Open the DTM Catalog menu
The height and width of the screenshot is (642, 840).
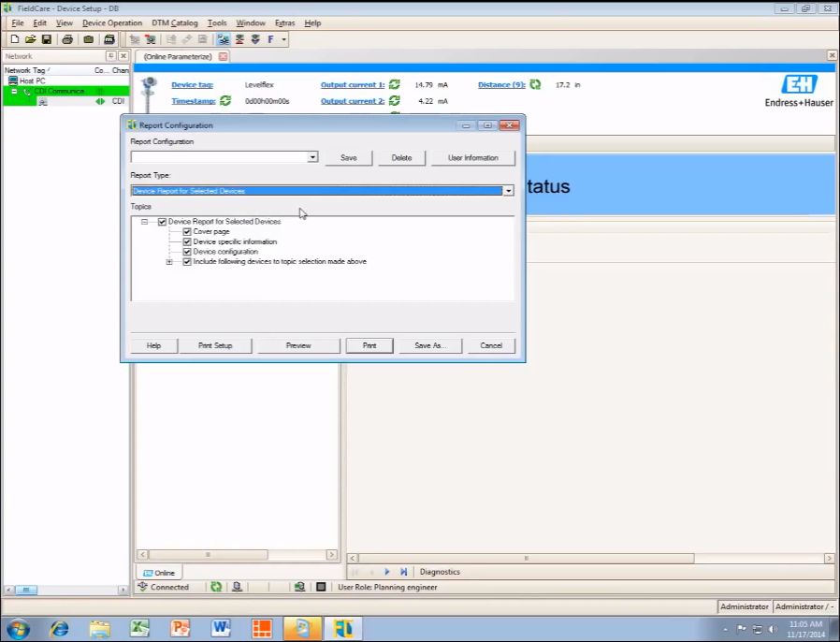(174, 22)
